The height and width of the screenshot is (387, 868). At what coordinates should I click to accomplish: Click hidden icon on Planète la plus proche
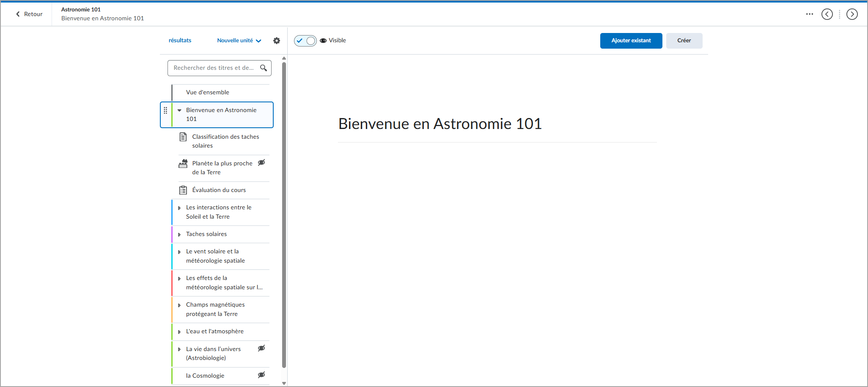point(262,162)
